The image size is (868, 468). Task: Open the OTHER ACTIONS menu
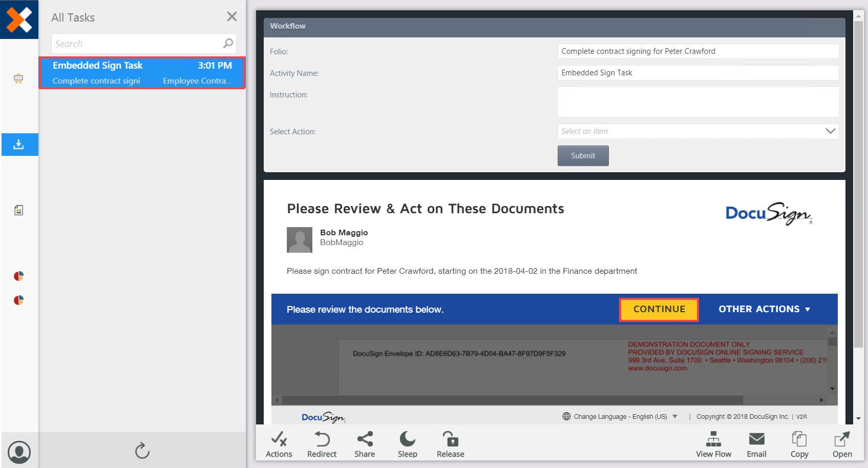pos(765,309)
